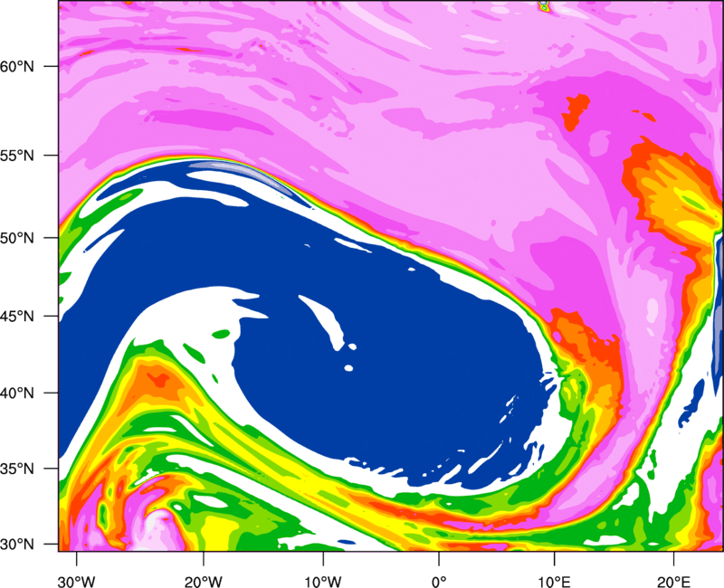724x588 pixels.
Task: Click the 55°N latitude label
Action: click(17, 156)
